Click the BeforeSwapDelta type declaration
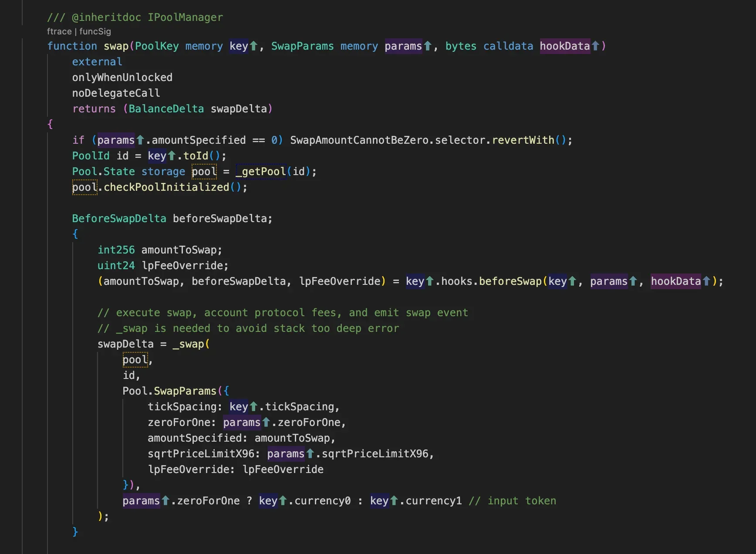 click(119, 219)
